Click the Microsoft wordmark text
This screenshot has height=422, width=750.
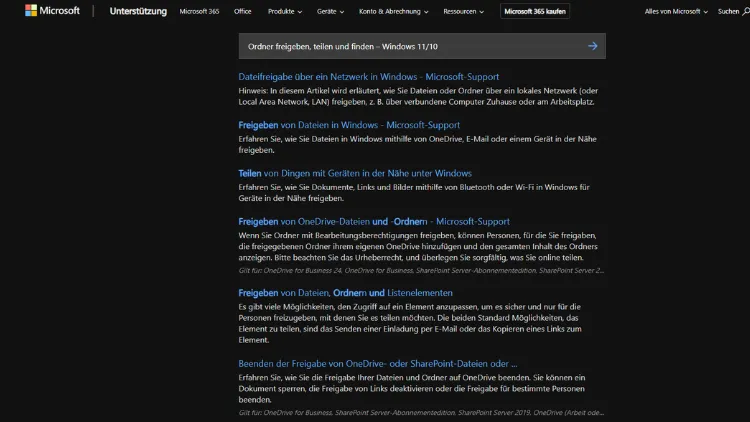point(59,11)
